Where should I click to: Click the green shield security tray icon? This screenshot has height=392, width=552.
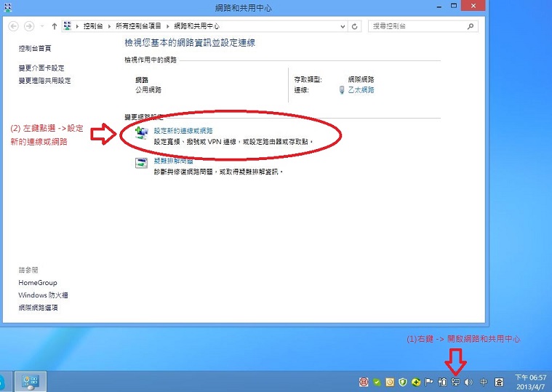click(x=402, y=382)
